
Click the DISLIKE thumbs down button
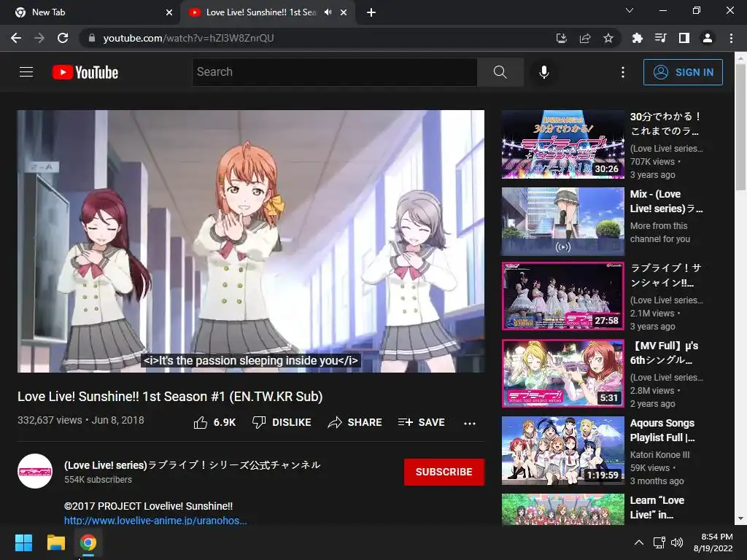click(282, 422)
